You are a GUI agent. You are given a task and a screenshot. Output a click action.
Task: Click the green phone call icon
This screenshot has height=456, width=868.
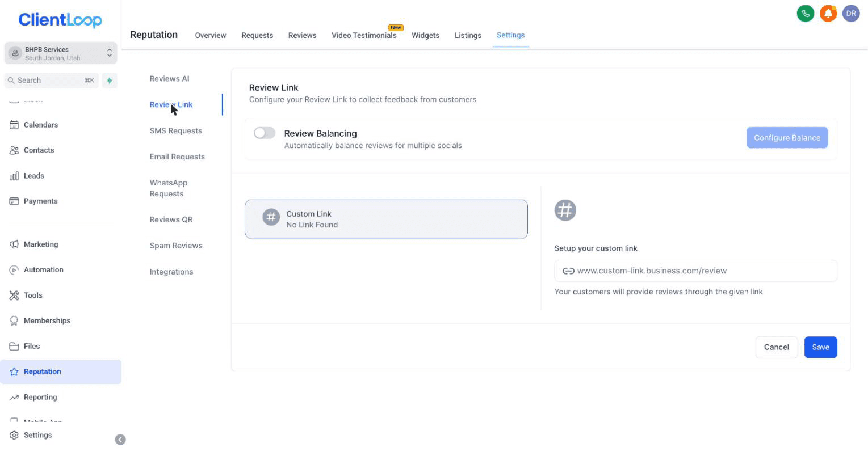(805, 14)
